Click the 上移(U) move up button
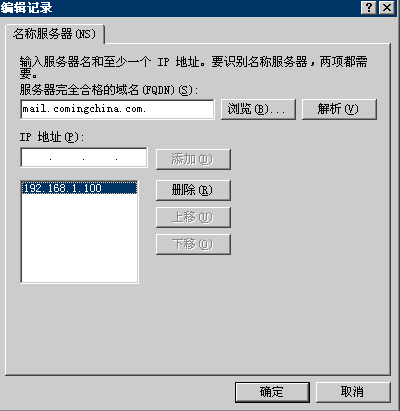Image resolution: width=400 pixels, height=411 pixels. point(193,217)
